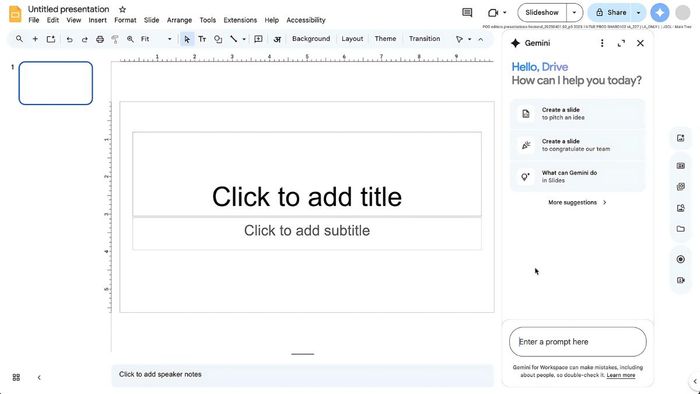The image size is (700, 394).
Task: Open the Edit menu
Action: 53,20
